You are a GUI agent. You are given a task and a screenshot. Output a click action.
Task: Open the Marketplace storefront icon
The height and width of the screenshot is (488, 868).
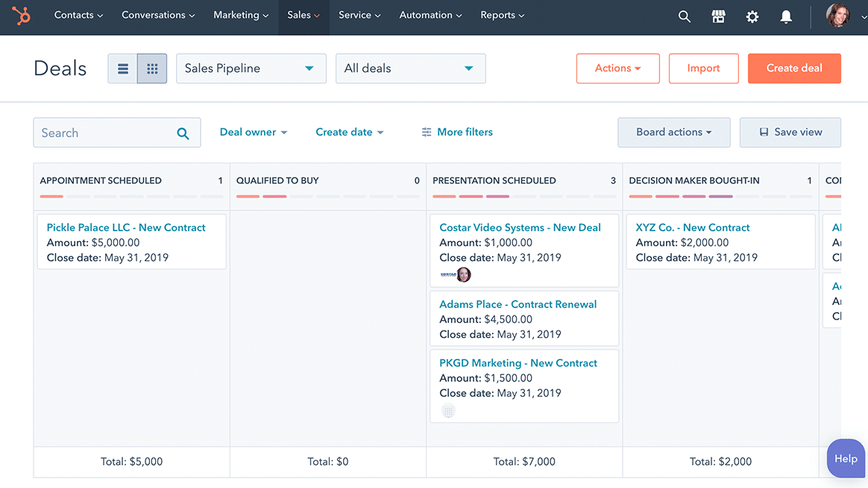coord(718,16)
